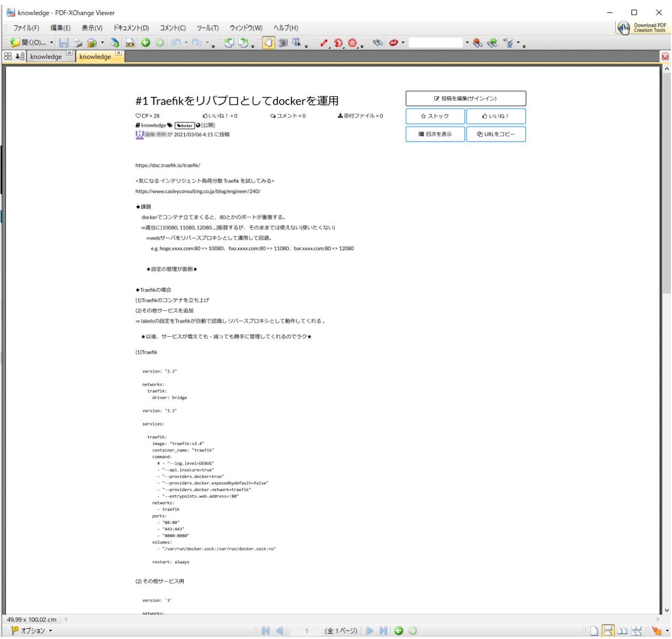The image size is (672, 639).
Task: Open the ファイル(F) menu
Action: [x=26, y=28]
